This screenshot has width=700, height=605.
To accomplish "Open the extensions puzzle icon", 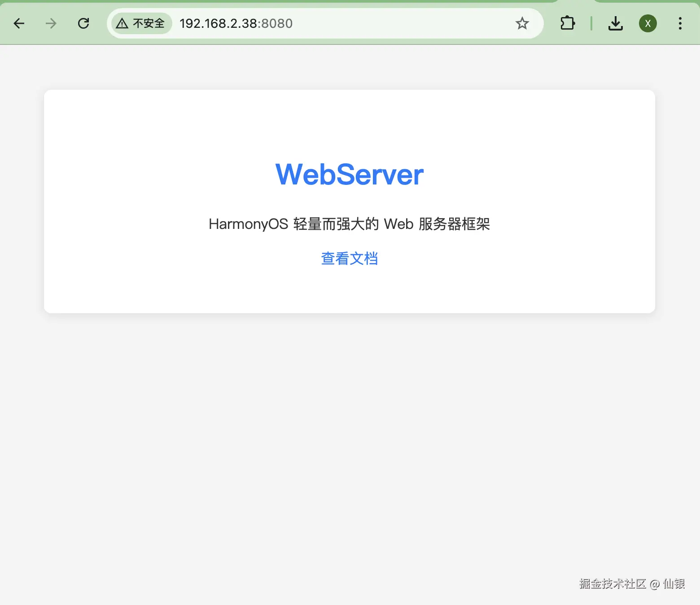I will click(x=568, y=23).
